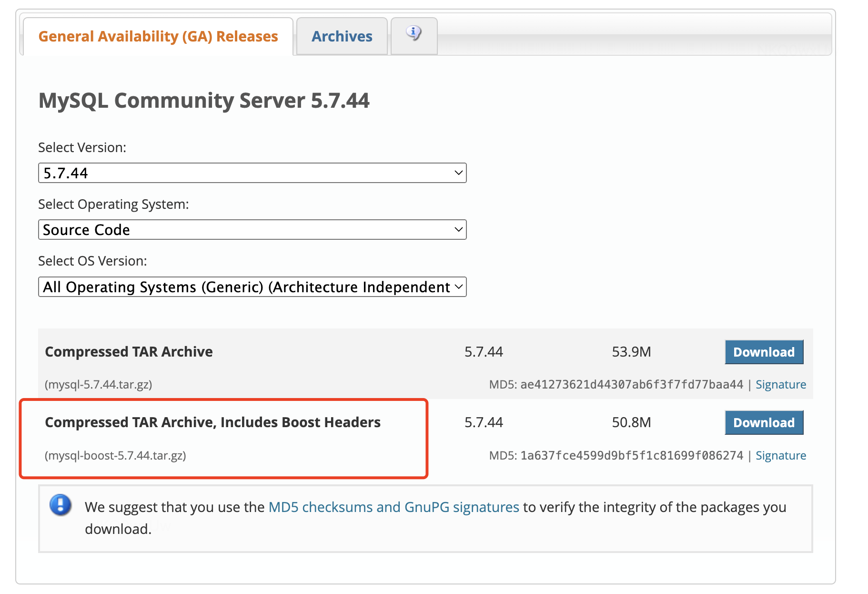The image size is (868, 594).
Task: Open the Source Code operating system dropdown
Action: pos(252,230)
